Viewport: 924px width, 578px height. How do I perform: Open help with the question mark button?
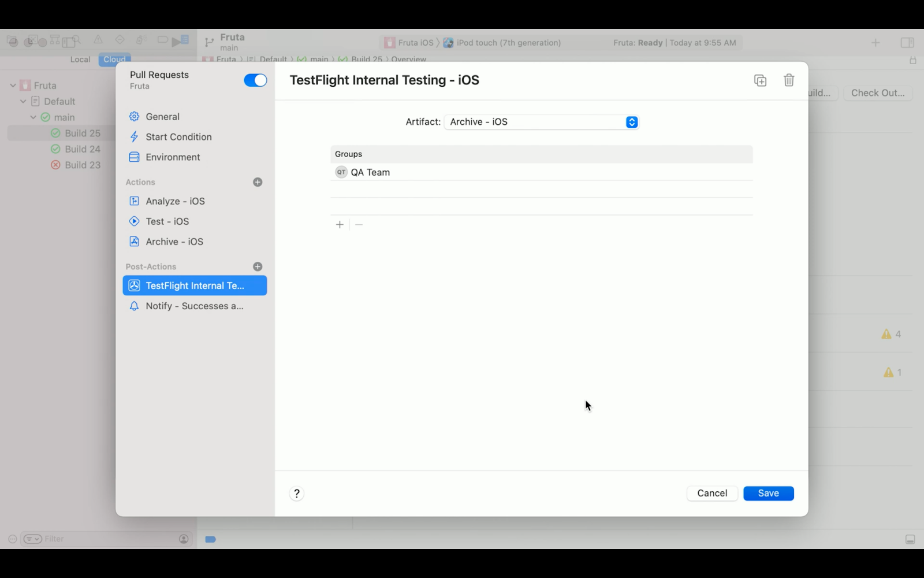coord(297,494)
